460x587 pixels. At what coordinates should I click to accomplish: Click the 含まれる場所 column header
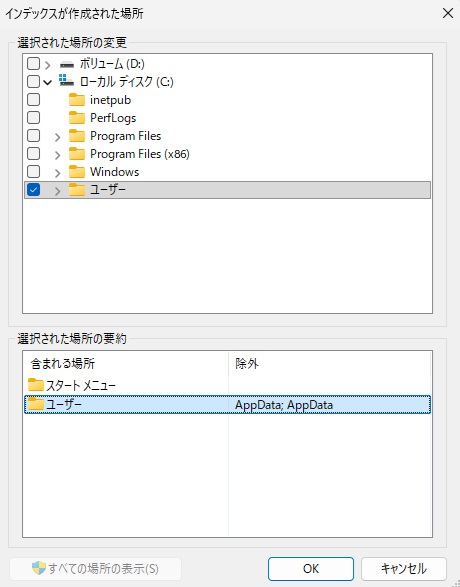[x=126, y=364]
